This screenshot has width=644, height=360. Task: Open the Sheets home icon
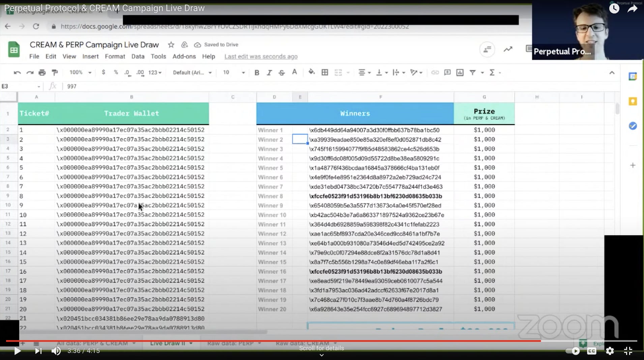(14, 50)
